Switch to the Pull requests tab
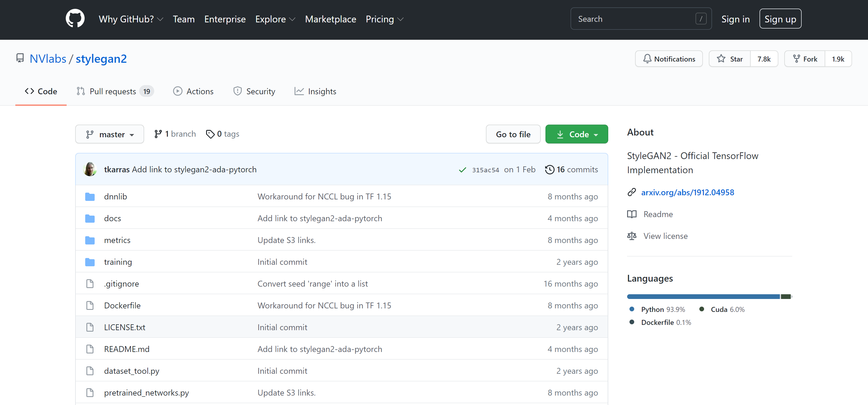Viewport: 868px width, 405px height. click(x=113, y=92)
